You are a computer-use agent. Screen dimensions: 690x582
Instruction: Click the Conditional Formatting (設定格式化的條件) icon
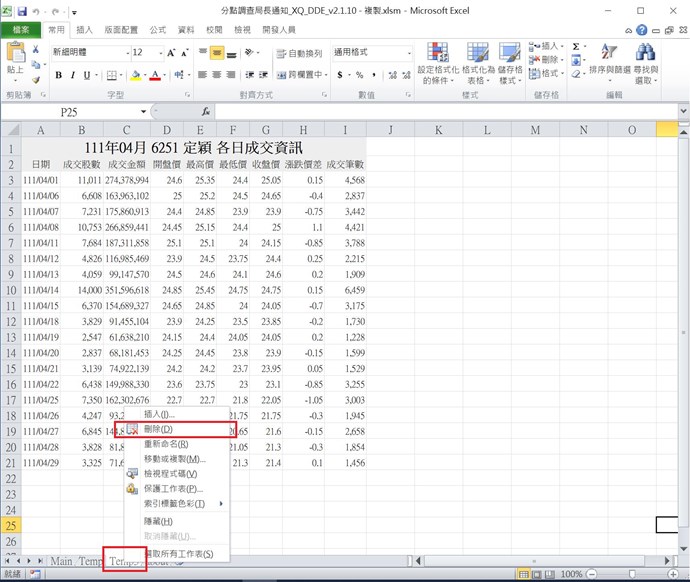coord(437,62)
